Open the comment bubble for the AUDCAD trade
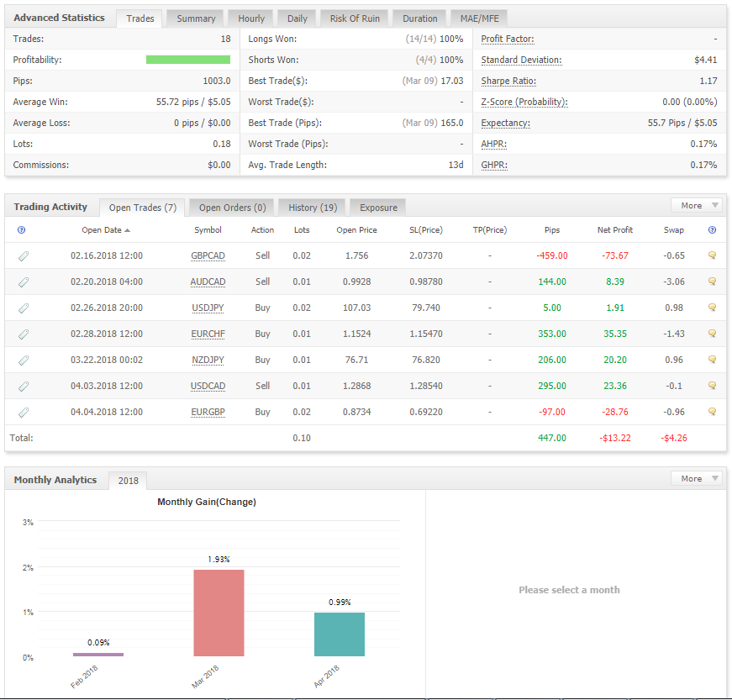732x700 pixels. [x=712, y=282]
